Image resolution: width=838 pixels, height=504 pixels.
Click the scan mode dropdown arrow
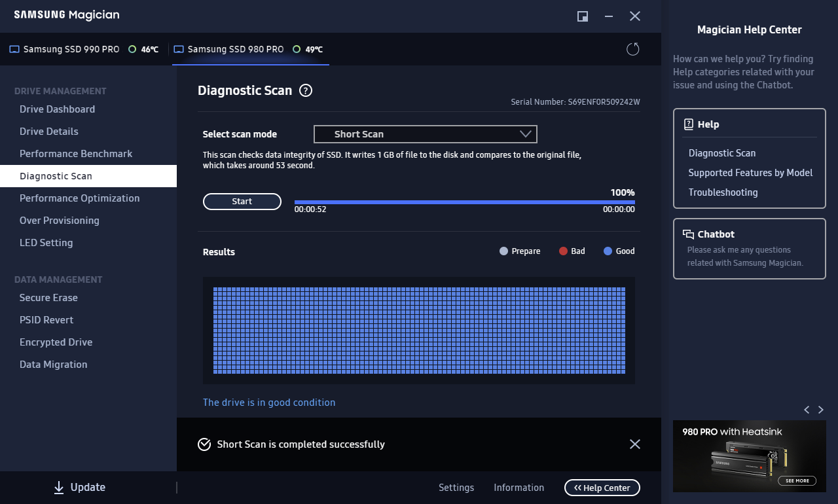click(x=525, y=134)
